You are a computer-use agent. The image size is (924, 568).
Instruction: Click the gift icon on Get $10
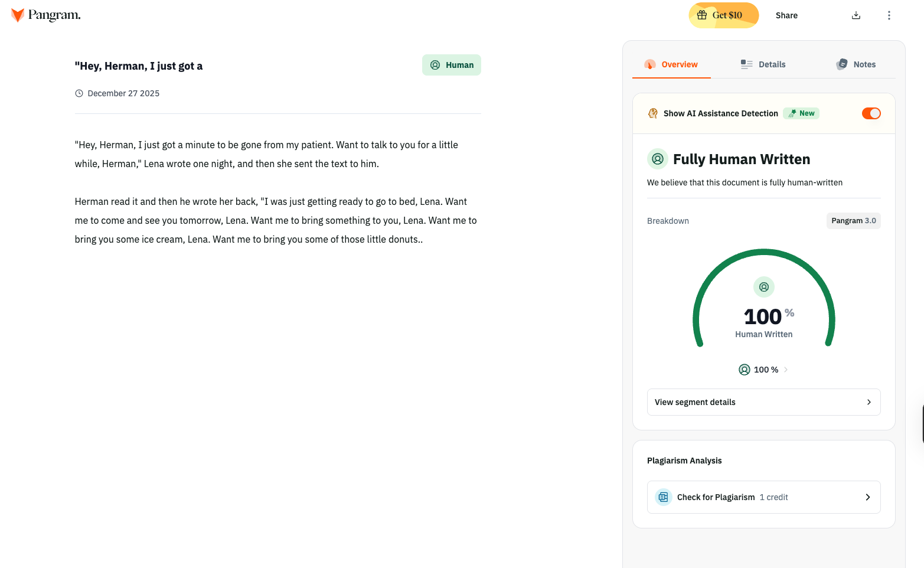[701, 15]
